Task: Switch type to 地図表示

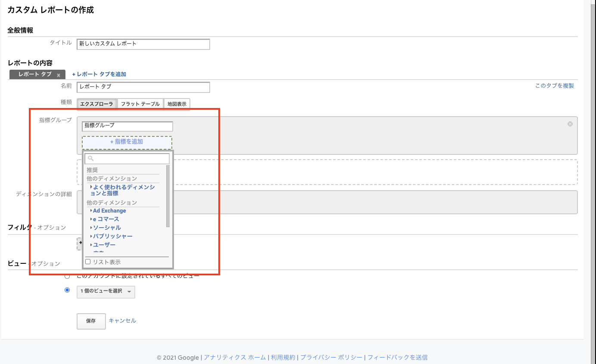Action: [177, 104]
